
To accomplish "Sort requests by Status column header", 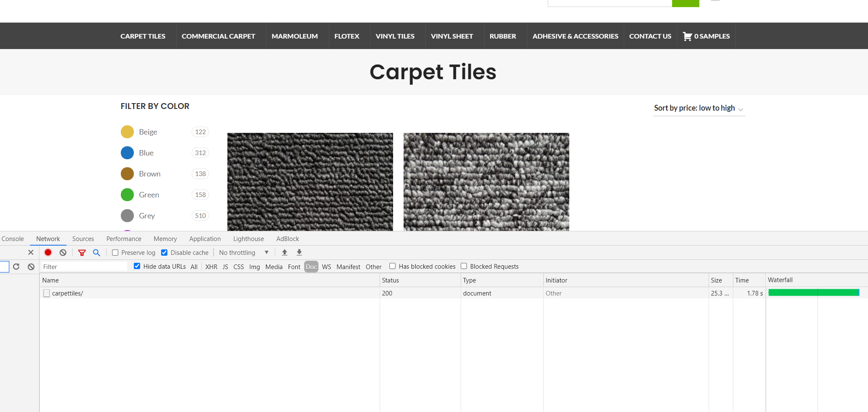I will click(420, 280).
